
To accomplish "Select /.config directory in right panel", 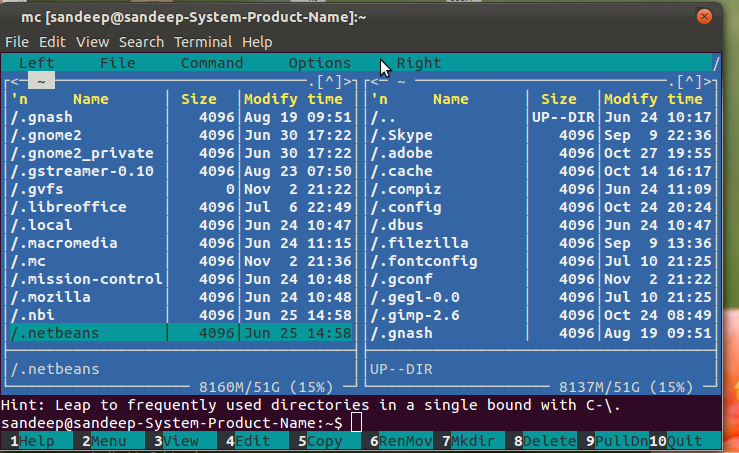I will pos(541,207).
